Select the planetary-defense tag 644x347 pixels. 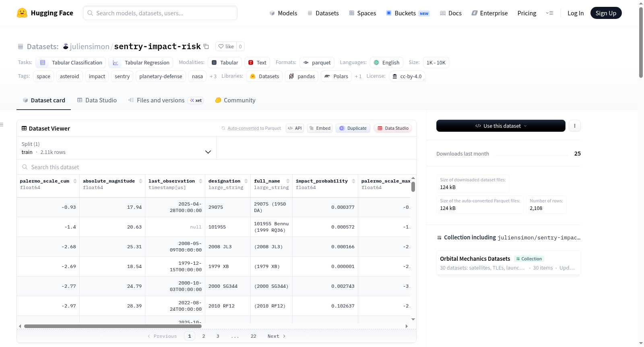click(x=161, y=76)
